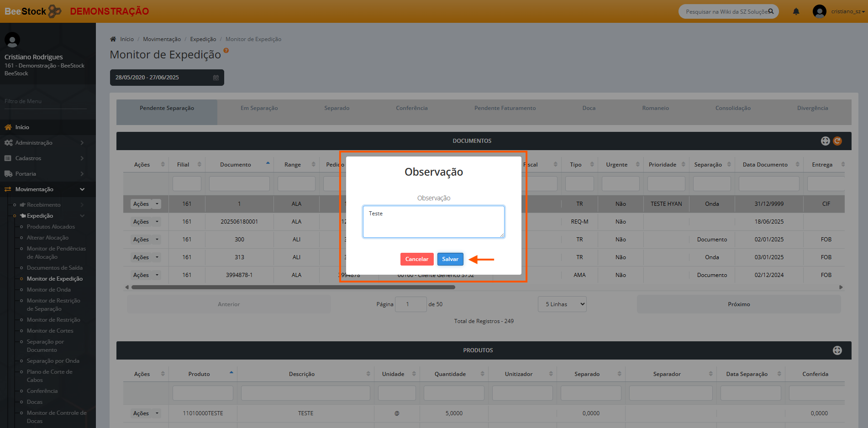Switch to the Em Separação tab
This screenshot has width=868, height=428.
[259, 108]
